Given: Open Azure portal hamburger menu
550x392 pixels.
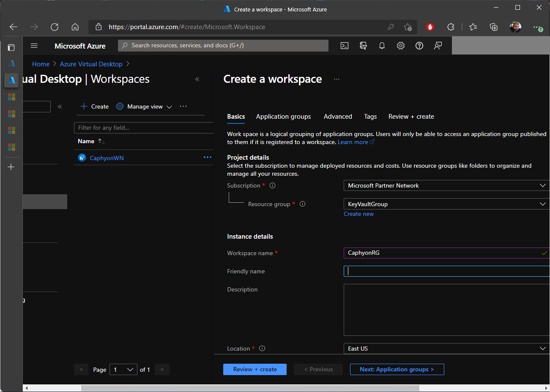Looking at the screenshot, I should point(34,46).
